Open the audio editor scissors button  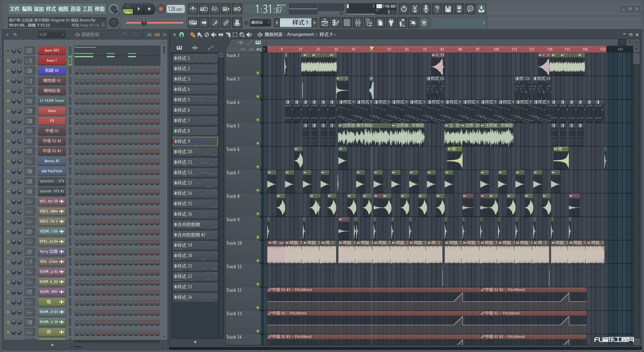415,9
